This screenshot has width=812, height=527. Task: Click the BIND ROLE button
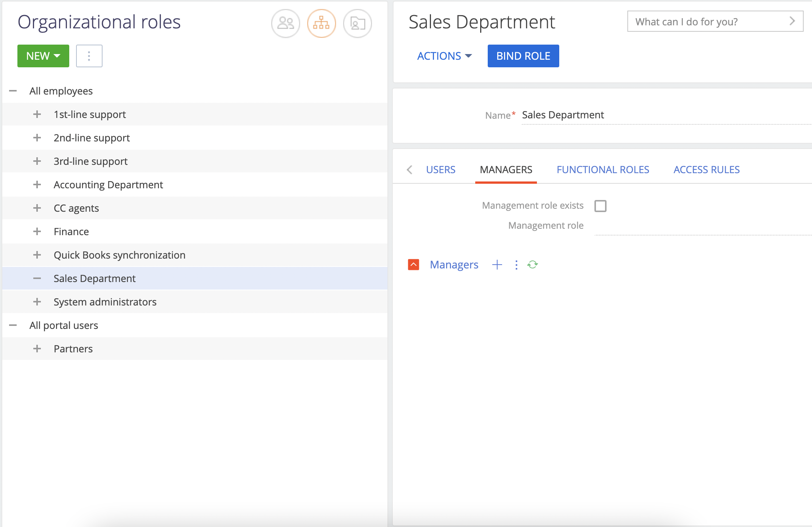523,56
